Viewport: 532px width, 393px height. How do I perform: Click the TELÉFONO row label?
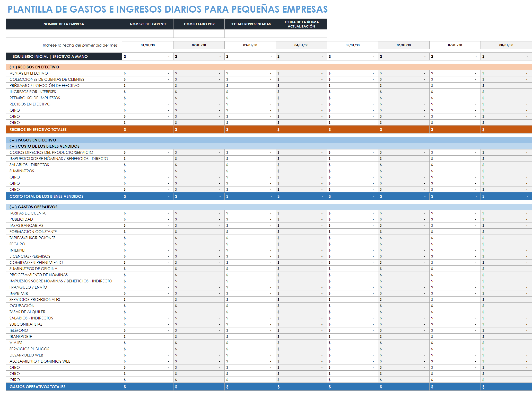[x=19, y=331]
